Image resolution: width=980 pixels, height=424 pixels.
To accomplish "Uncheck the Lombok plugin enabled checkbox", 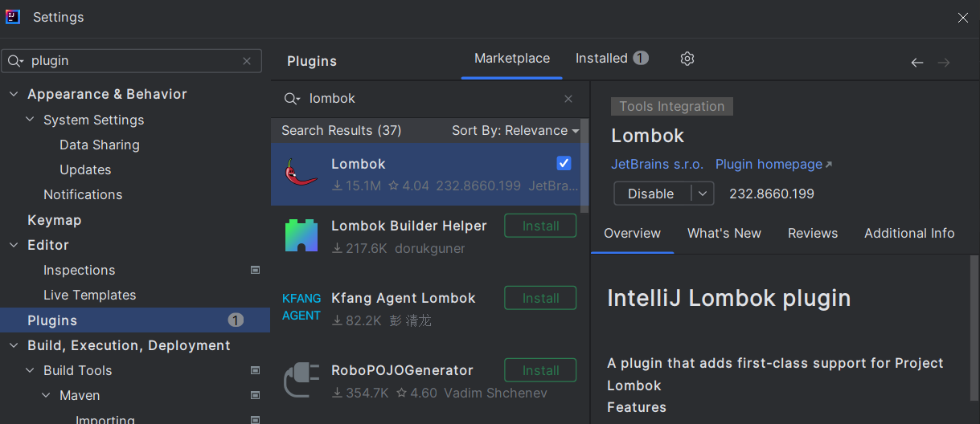I will click(564, 163).
